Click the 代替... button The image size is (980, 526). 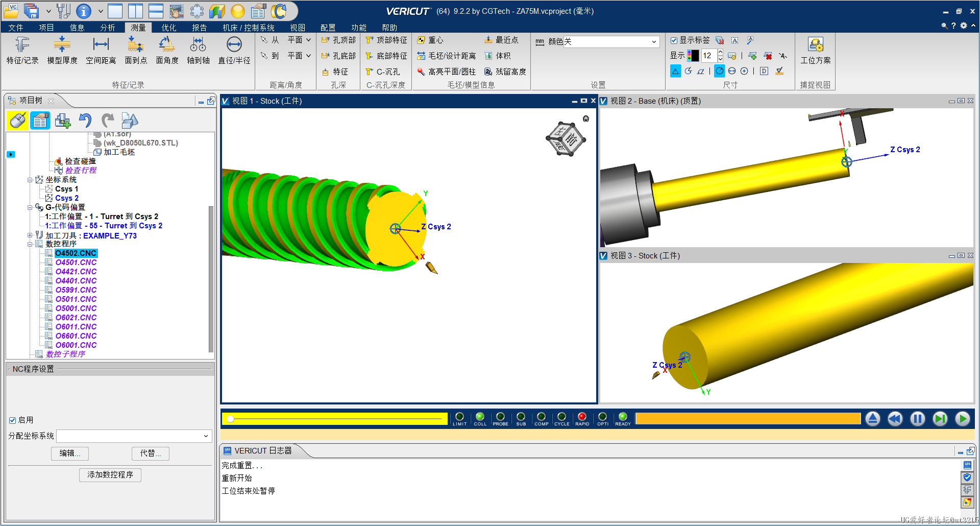click(x=151, y=453)
